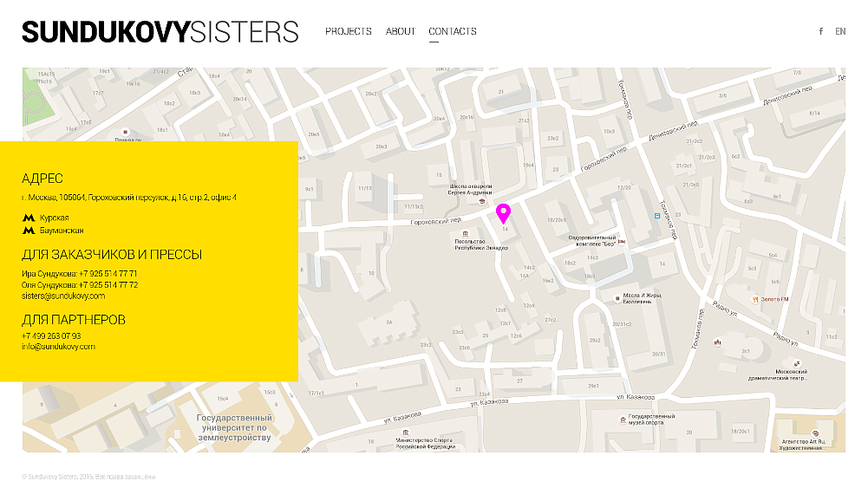
Task: Open the Contacts menu item
Action: (x=453, y=31)
